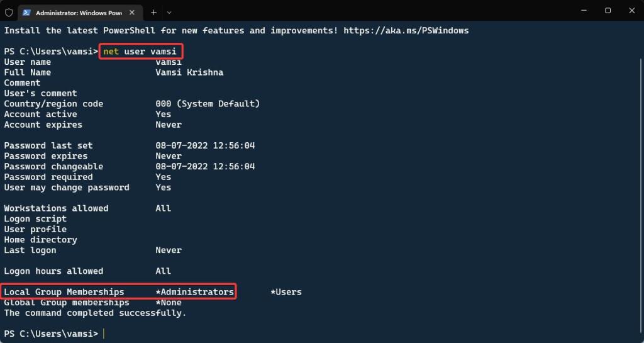Open the aka.ms/PSWindows link

coord(406,30)
